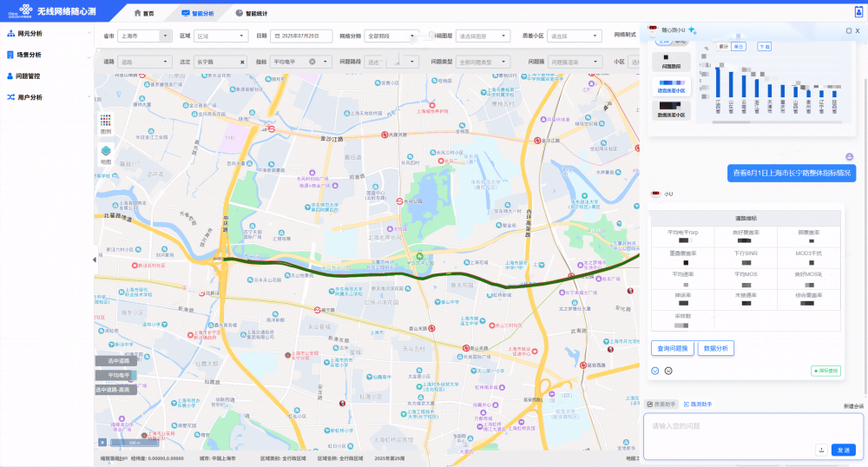This screenshot has height=467, width=868.
Task: Click the map scale play arrow icon
Action: tap(102, 442)
